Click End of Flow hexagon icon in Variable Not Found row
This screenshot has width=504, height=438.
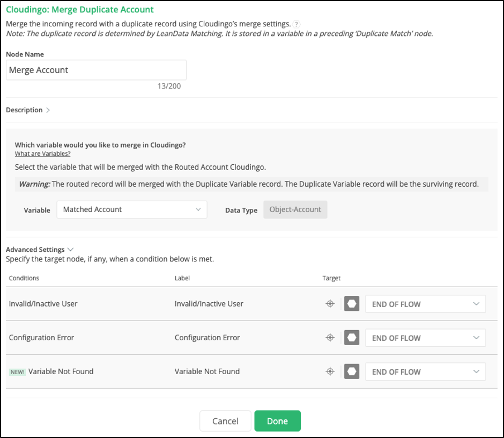pyautogui.click(x=352, y=371)
